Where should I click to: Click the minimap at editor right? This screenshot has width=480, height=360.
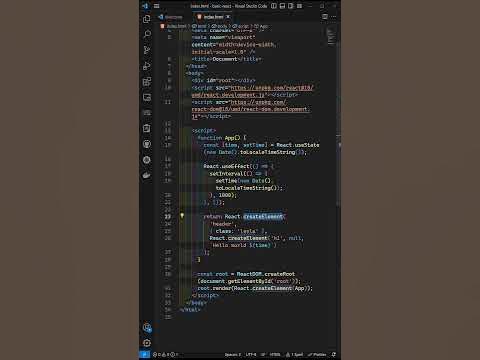[331, 36]
